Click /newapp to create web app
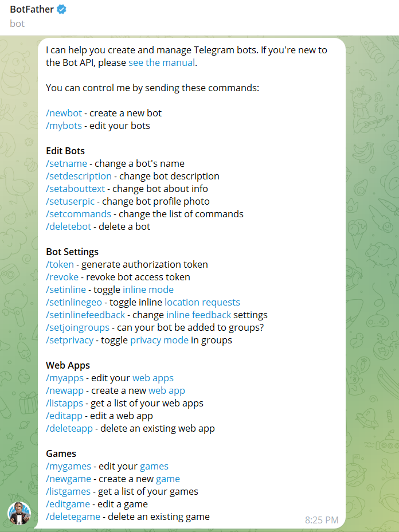This screenshot has width=399, height=532. 65,391
